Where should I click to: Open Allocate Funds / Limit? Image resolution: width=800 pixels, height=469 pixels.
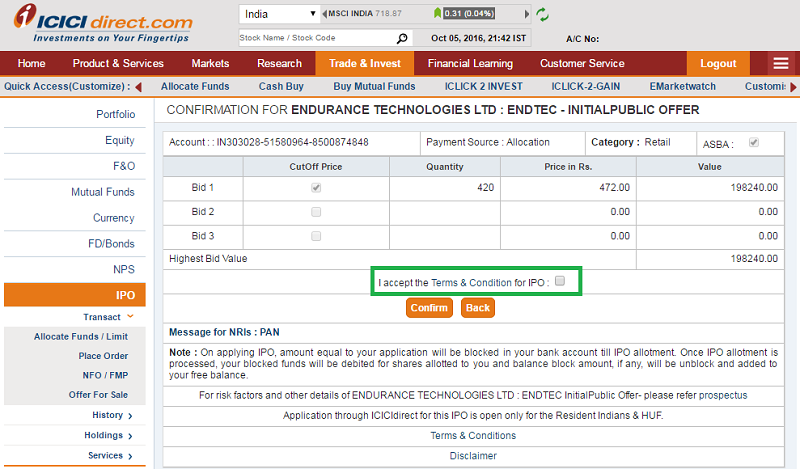tap(81, 337)
